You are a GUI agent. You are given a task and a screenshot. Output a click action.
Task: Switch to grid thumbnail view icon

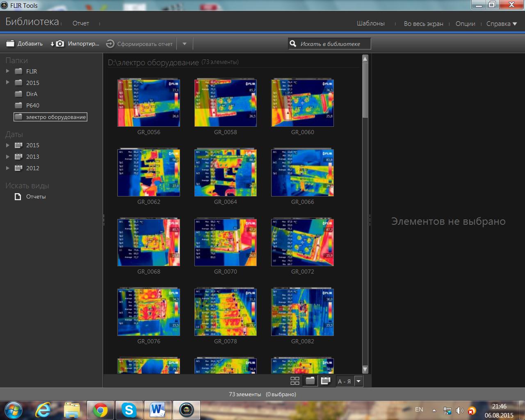click(294, 381)
